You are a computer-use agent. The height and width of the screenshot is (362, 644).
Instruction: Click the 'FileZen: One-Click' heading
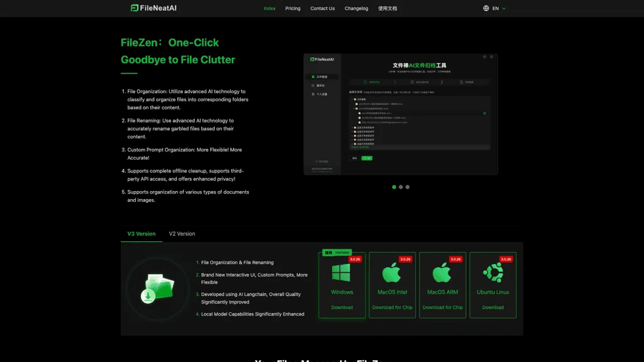point(170,43)
